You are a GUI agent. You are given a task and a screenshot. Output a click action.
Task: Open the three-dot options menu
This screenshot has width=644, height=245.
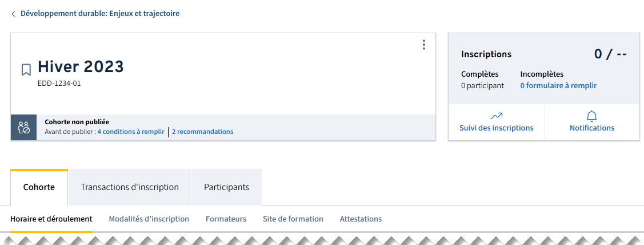pos(423,45)
